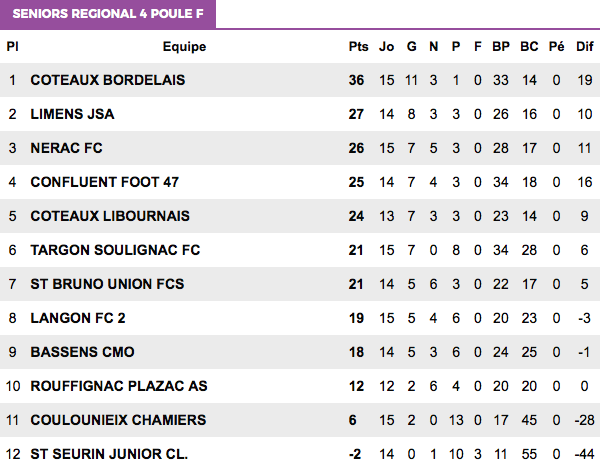Select ST BRUNO UNION FCS row
Image resolution: width=602 pixels, height=473 pixels.
click(300, 284)
